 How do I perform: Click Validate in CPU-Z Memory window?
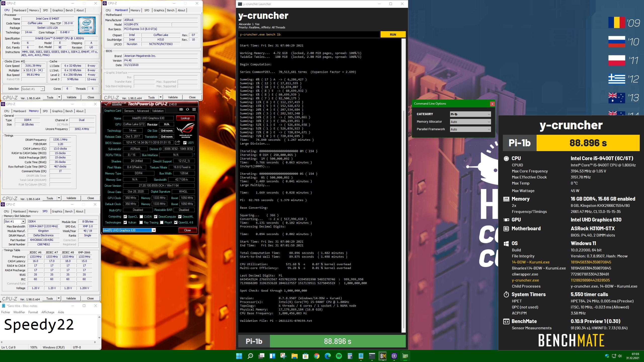click(71, 198)
